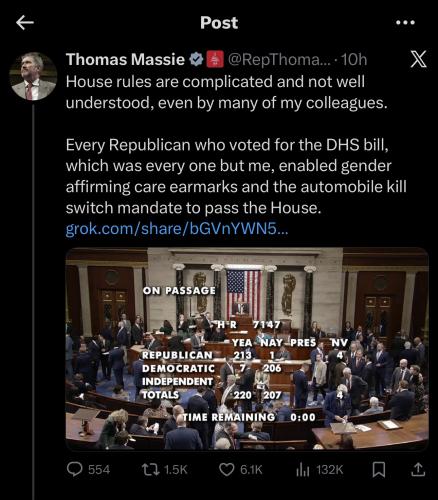Screen dimensions: 438x500
Task: Open the House vote image
Action: [x=247, y=349]
